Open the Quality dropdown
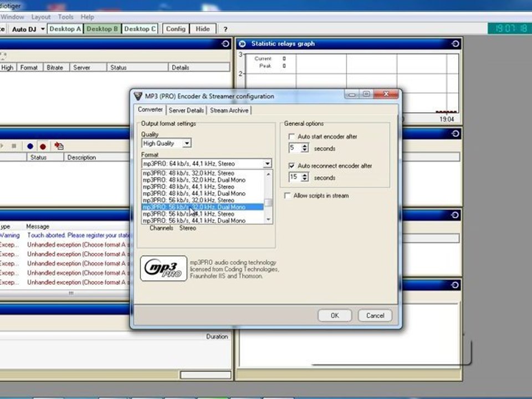Viewport: 532px width, 399px height. 187,144
